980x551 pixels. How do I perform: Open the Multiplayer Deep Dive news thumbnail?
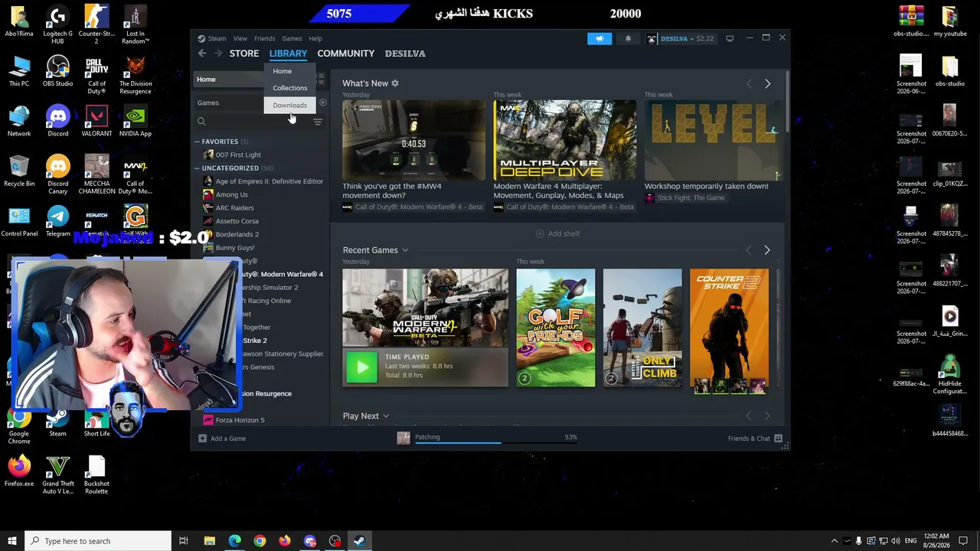pos(565,140)
